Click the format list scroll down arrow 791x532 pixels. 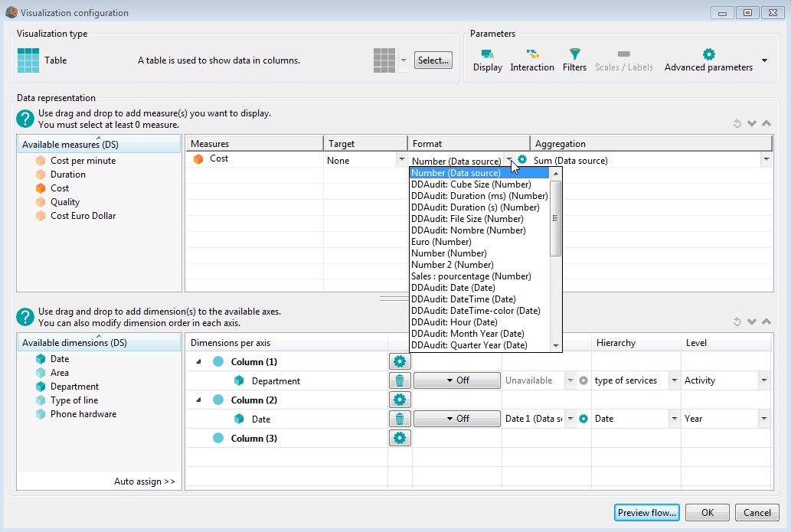coord(555,345)
